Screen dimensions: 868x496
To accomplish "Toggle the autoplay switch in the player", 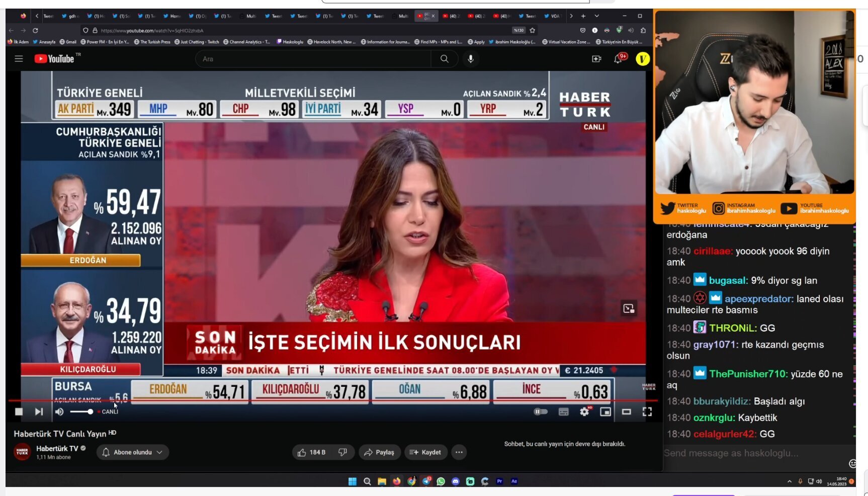I will coord(541,411).
